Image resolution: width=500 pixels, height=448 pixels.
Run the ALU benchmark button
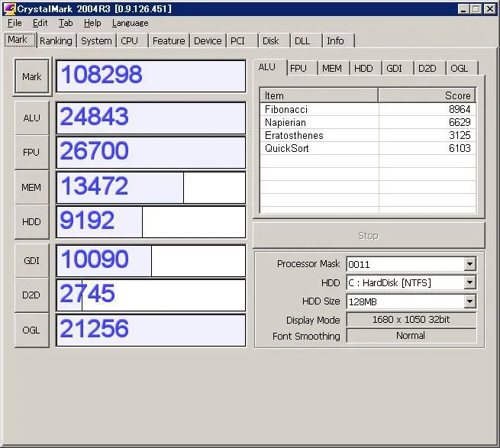[31, 118]
